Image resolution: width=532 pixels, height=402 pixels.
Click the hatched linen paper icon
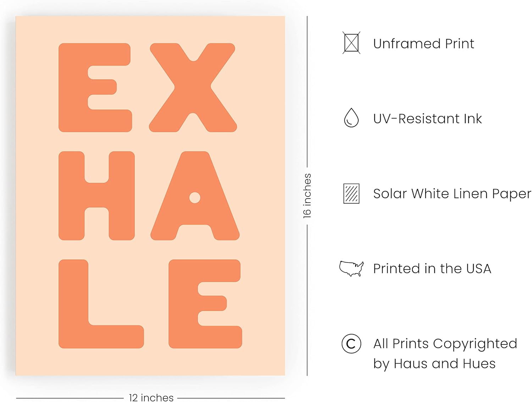tap(351, 193)
